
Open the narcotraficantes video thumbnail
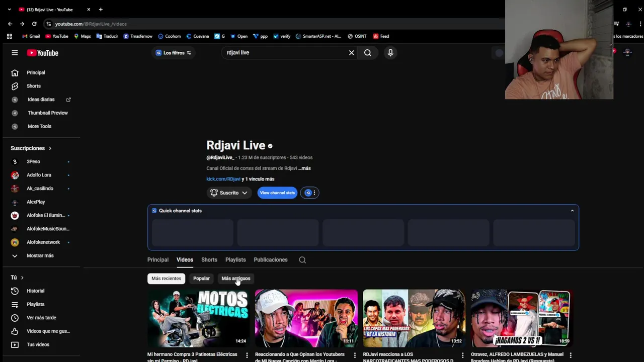pyautogui.click(x=414, y=318)
